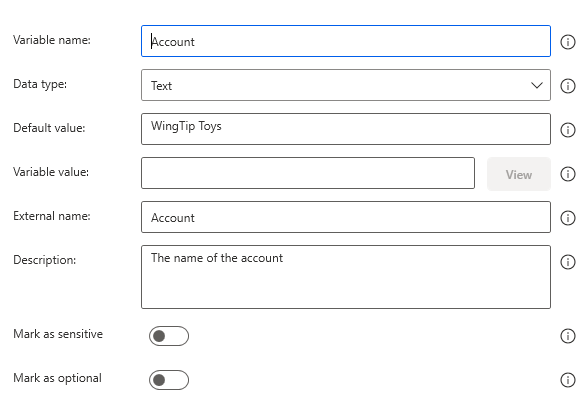Open the Data type dropdown showing Text
Image resolution: width=588 pixels, height=409 pixels.
click(346, 85)
